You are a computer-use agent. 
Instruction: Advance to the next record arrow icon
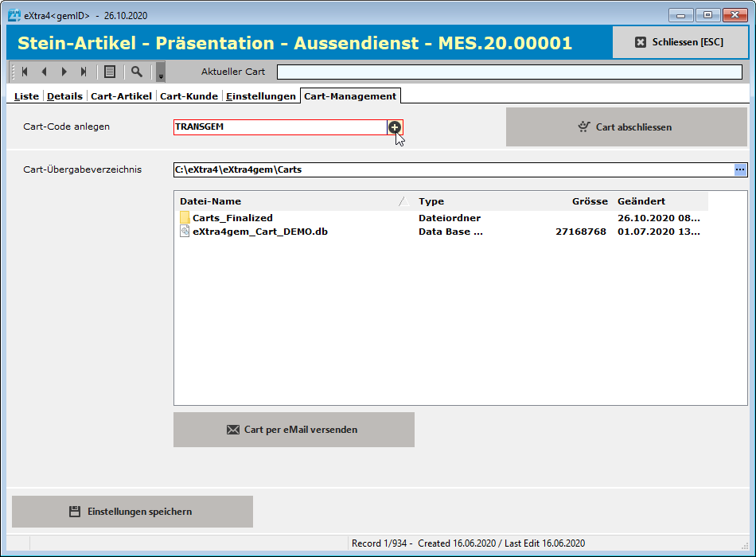(64, 72)
